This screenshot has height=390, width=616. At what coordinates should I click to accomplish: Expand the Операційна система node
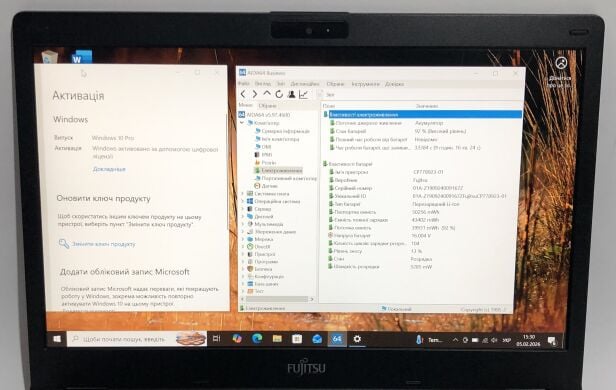click(242, 201)
